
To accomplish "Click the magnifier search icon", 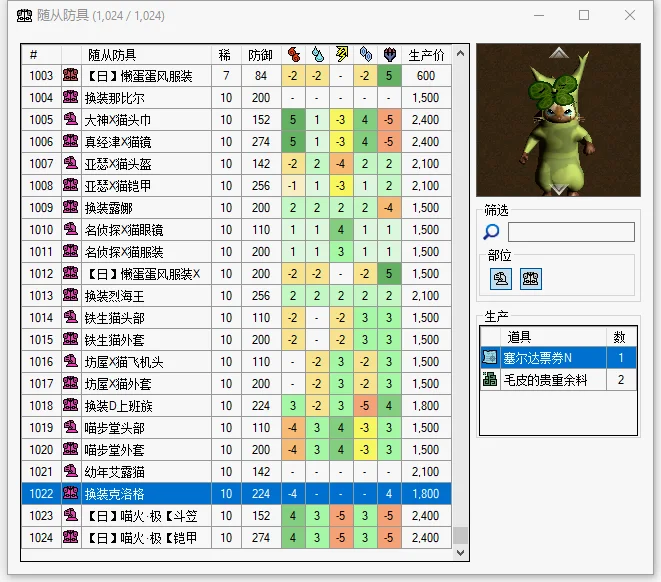I will click(491, 232).
